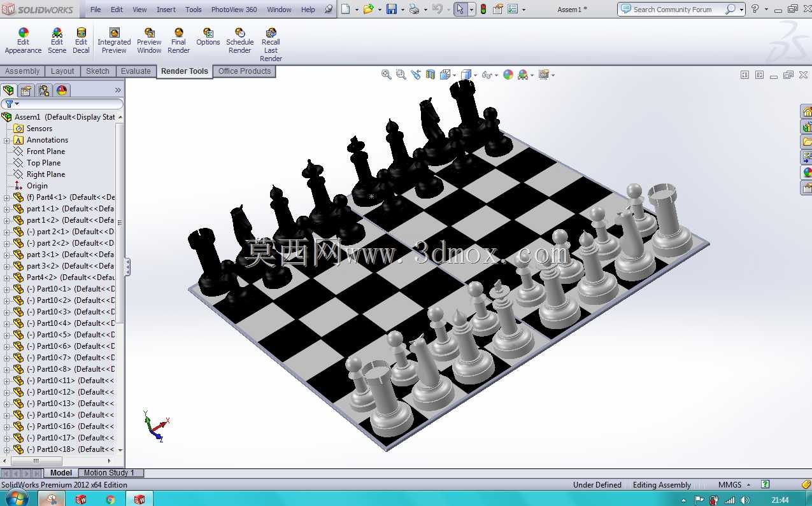Click the Section View icon

[x=431, y=74]
